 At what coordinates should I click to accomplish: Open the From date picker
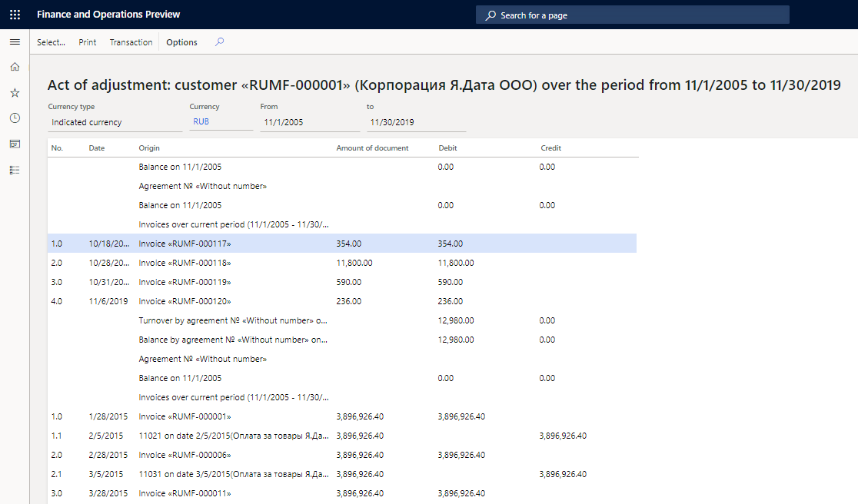tap(308, 121)
